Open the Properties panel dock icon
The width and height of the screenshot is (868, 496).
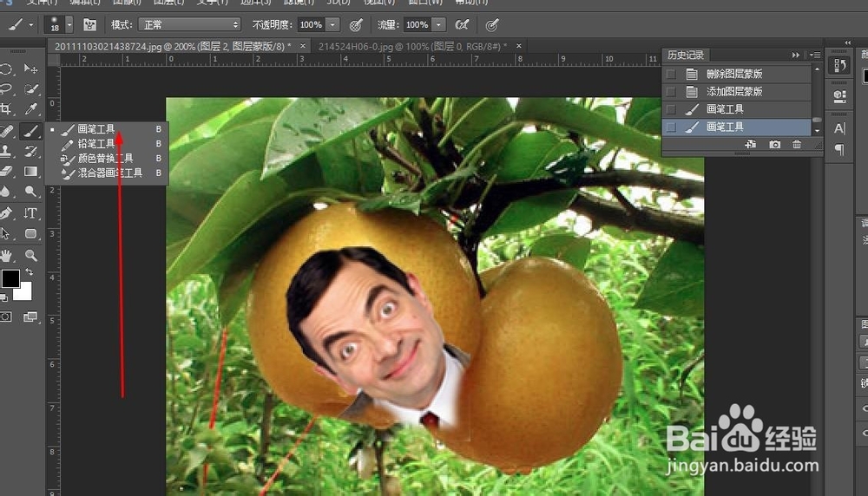(x=839, y=97)
